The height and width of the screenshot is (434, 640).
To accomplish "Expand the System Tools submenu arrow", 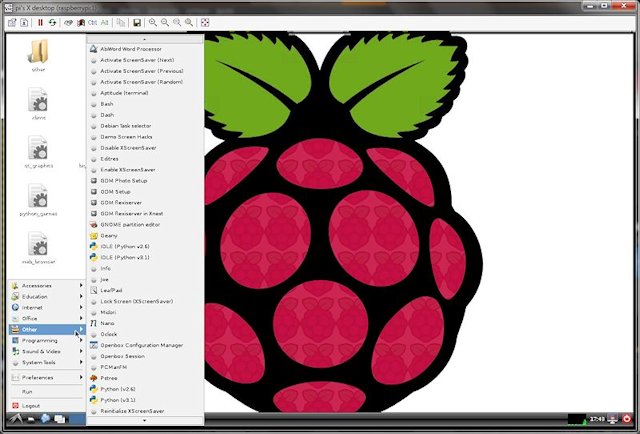I will pyautogui.click(x=81, y=363).
